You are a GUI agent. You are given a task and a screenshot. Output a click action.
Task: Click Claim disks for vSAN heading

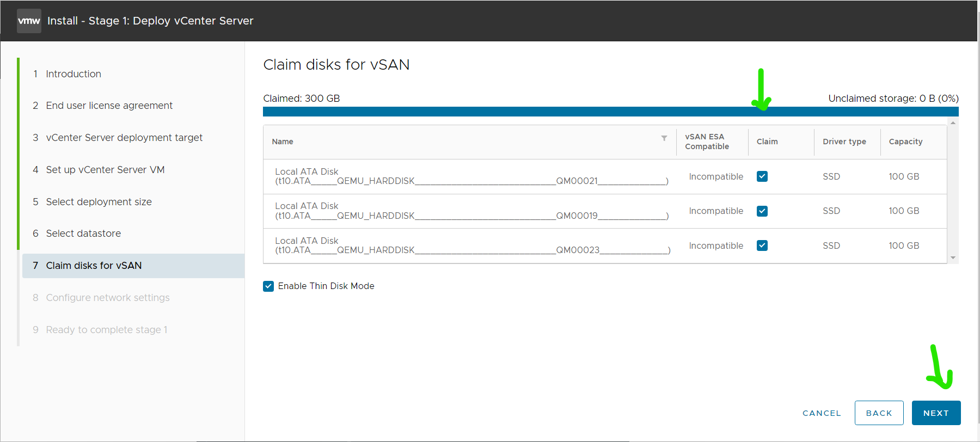[x=336, y=65]
